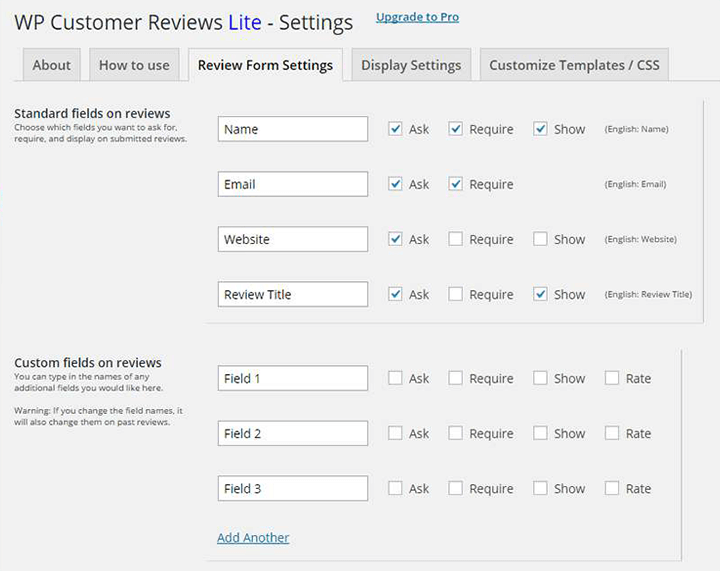Uncheck Show for the Review Title field

point(540,294)
